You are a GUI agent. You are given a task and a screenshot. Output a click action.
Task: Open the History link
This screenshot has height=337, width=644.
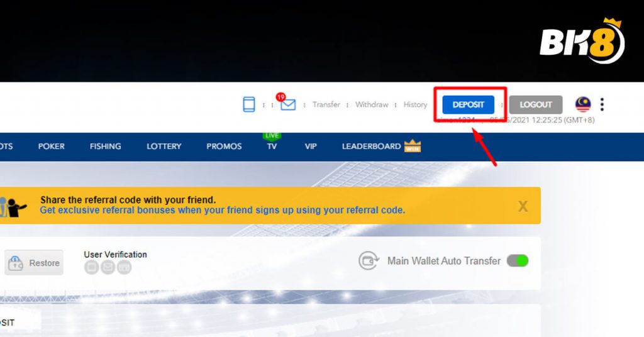(x=415, y=104)
